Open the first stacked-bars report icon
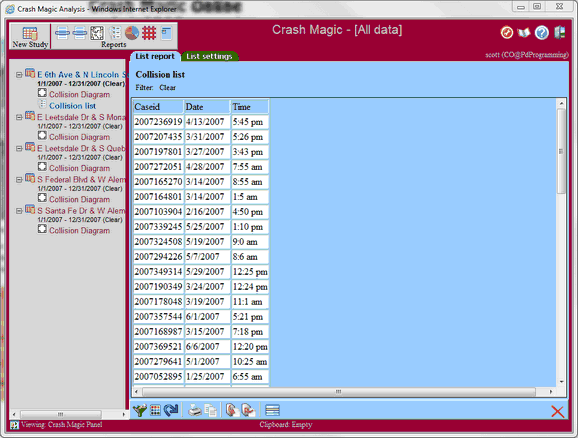Image resolution: width=578 pixels, height=438 pixels. 62,33
